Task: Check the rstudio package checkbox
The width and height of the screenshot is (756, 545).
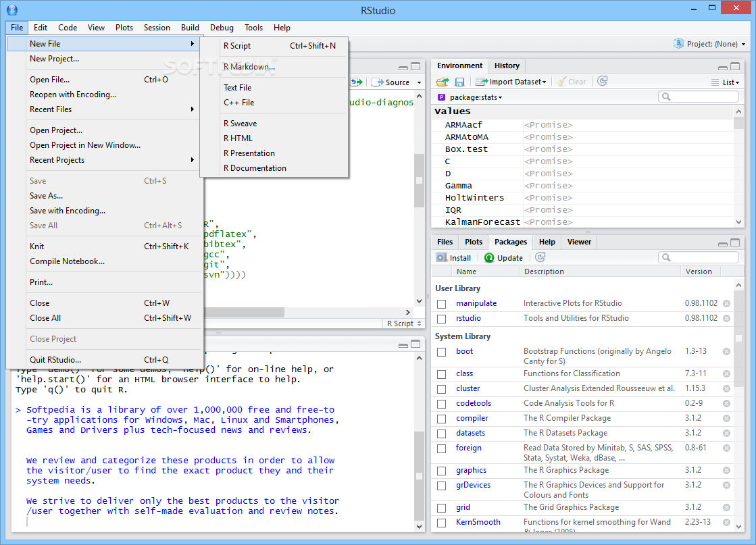Action: (441, 319)
